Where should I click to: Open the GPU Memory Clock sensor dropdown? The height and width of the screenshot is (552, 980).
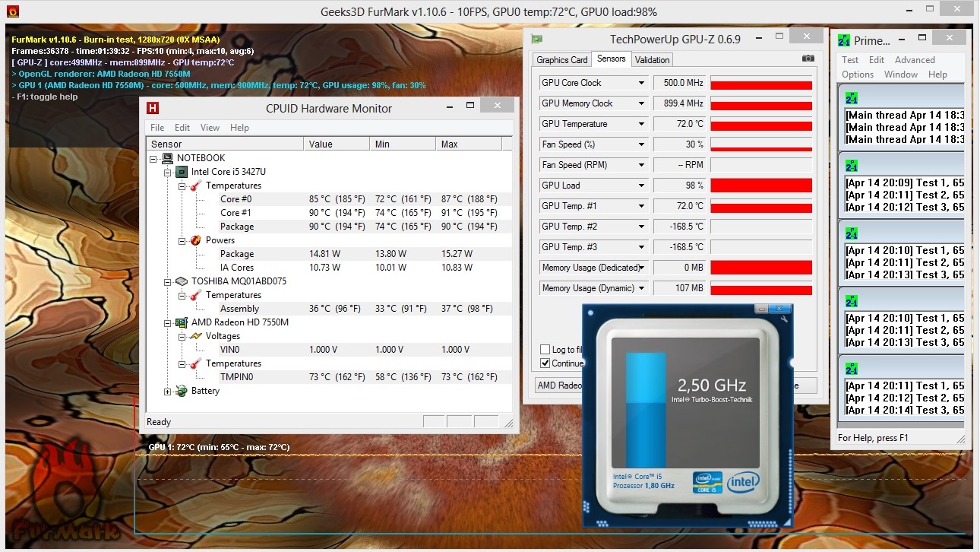coord(641,103)
